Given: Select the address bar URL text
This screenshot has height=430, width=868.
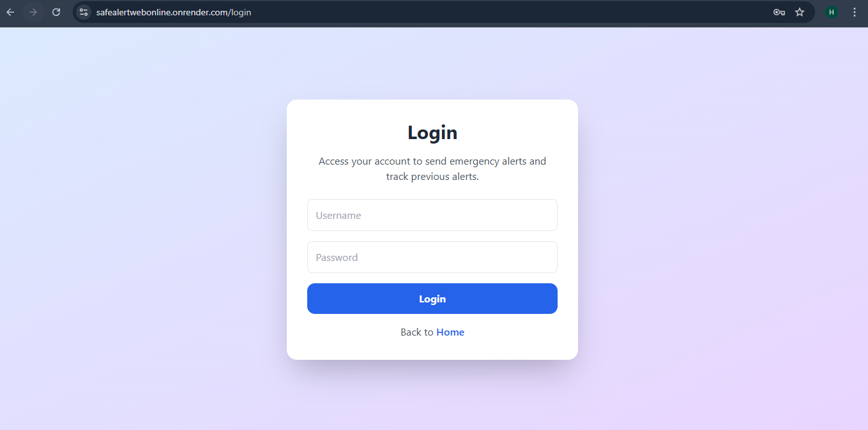Looking at the screenshot, I should click(x=174, y=12).
